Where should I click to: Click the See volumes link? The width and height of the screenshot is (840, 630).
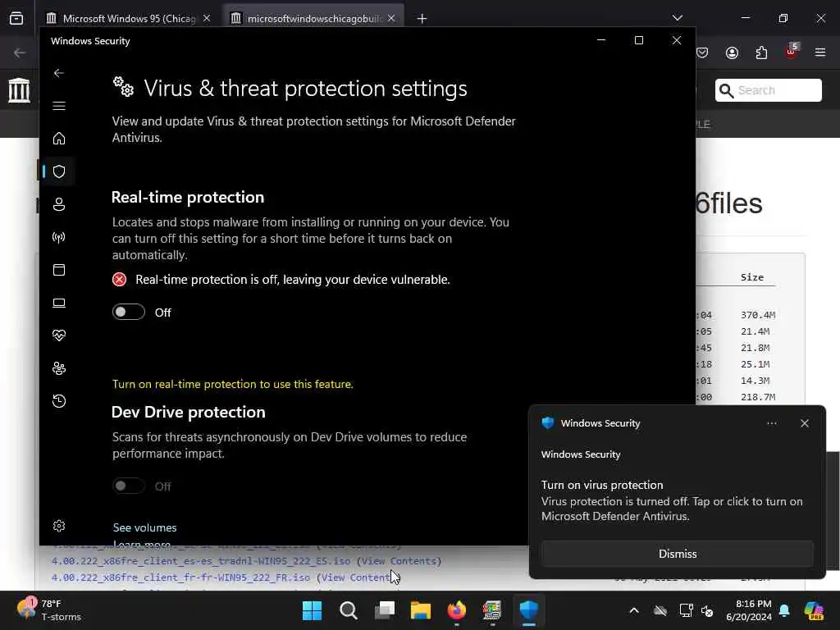click(x=144, y=527)
